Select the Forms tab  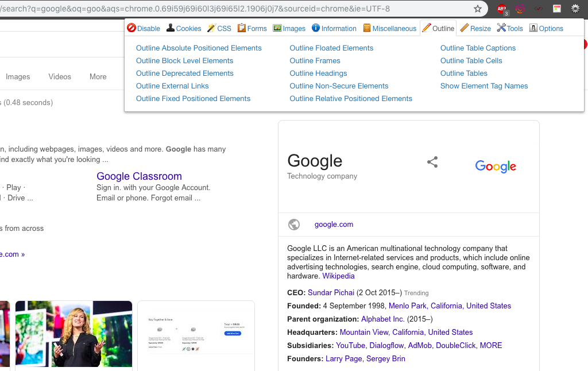(x=252, y=28)
